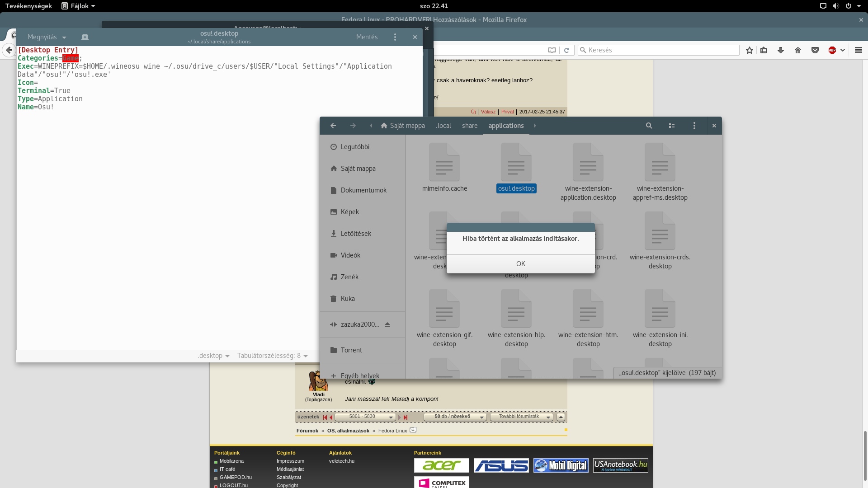The image size is (868, 488).
Task: Click the Adblock Plus icon
Action: point(832,50)
